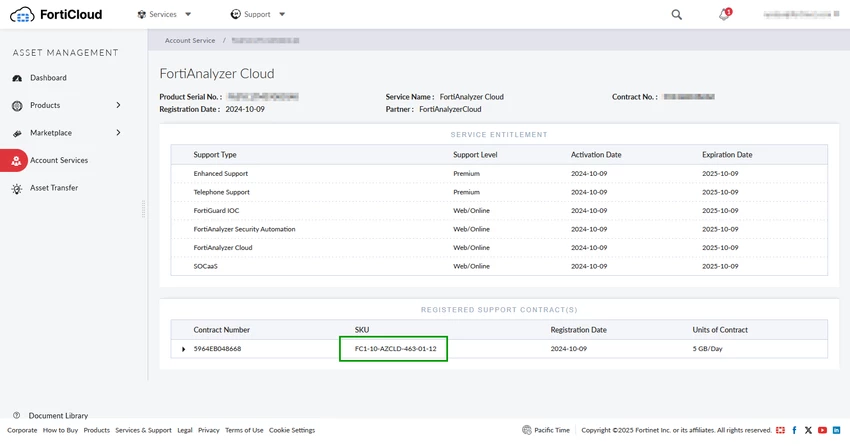The height and width of the screenshot is (446, 850).
Task: Go to Dashboard in sidebar
Action: [x=48, y=78]
